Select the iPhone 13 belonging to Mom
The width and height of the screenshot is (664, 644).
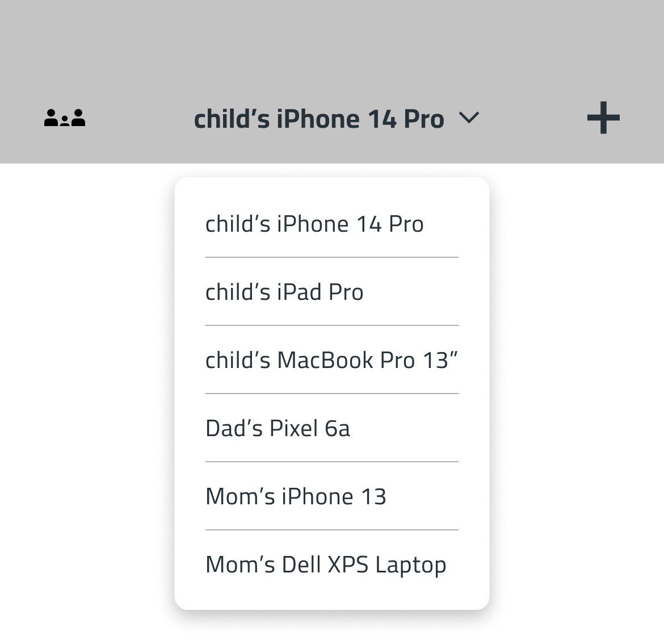click(296, 496)
